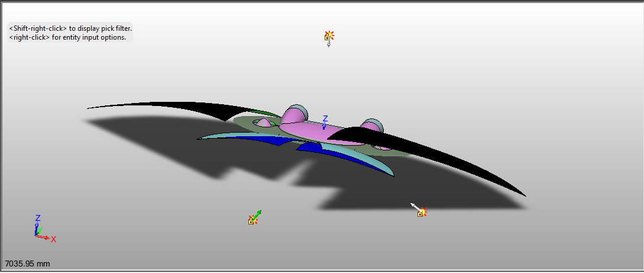Select the small pink cone on the green plate
This screenshot has width=644, height=273.
[264, 122]
